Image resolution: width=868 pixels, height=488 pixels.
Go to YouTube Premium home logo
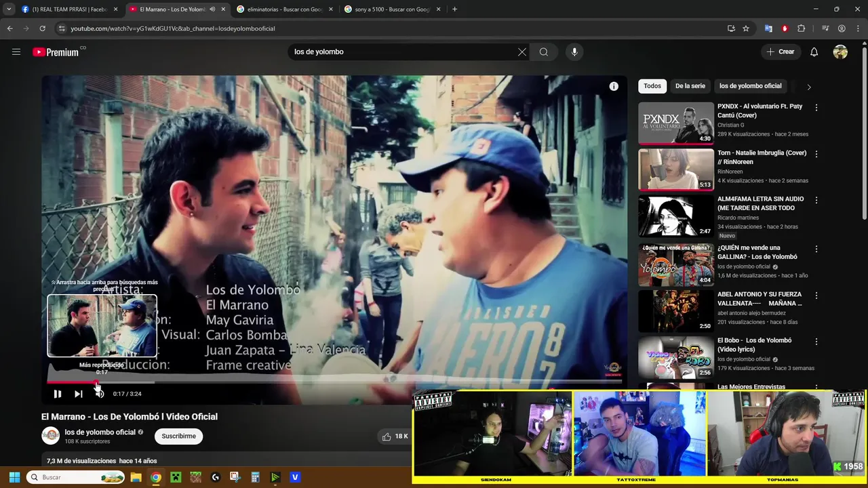(56, 52)
